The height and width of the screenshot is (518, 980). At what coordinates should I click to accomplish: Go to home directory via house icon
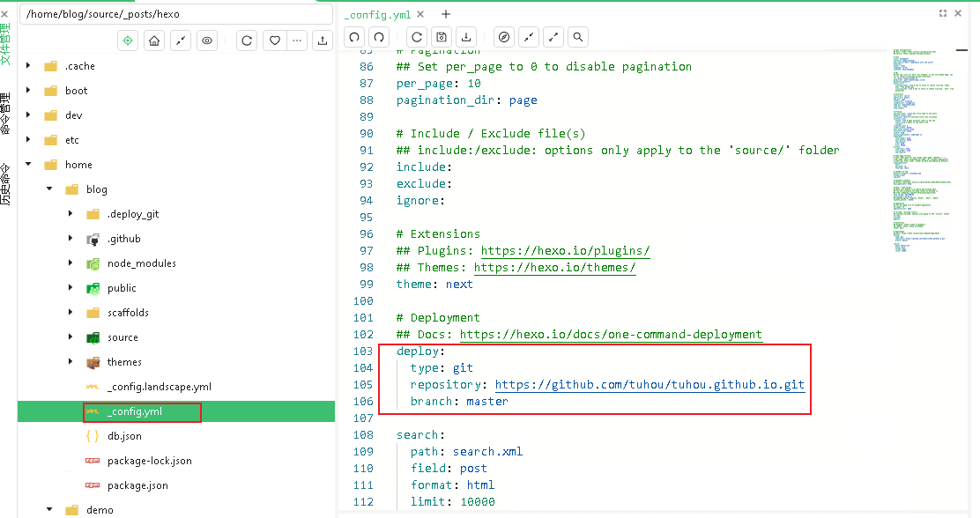(154, 41)
